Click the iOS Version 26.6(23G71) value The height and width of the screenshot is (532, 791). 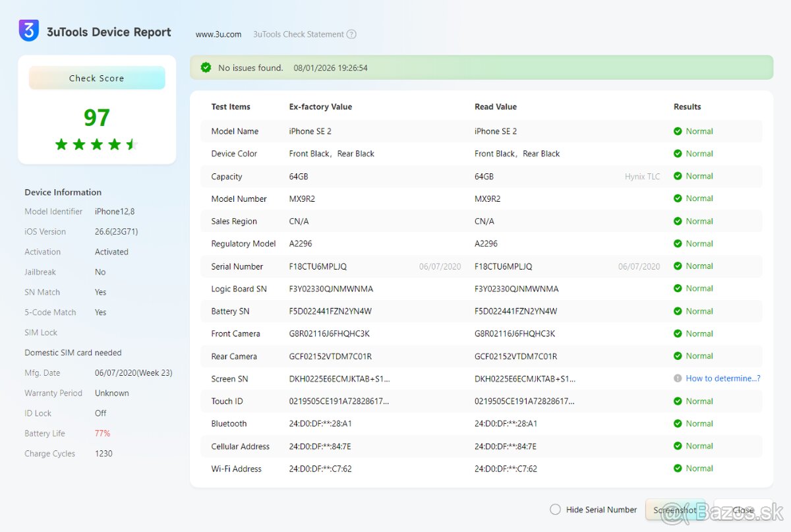tap(116, 231)
